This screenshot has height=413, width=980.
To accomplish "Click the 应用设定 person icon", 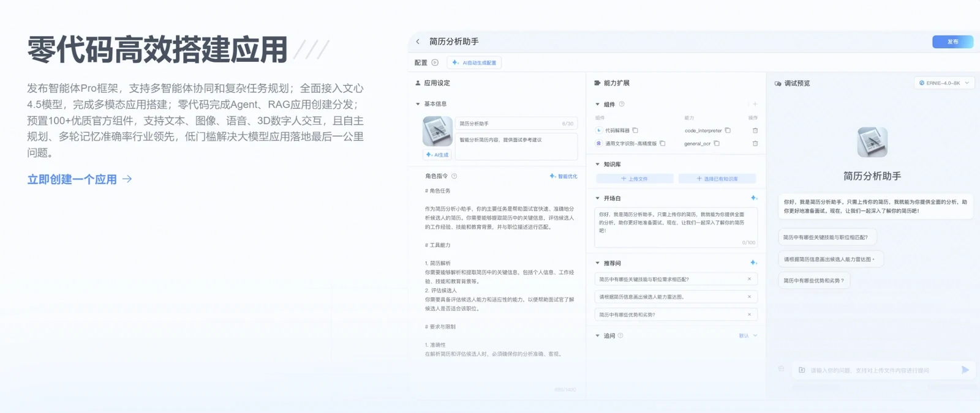I will click(418, 83).
